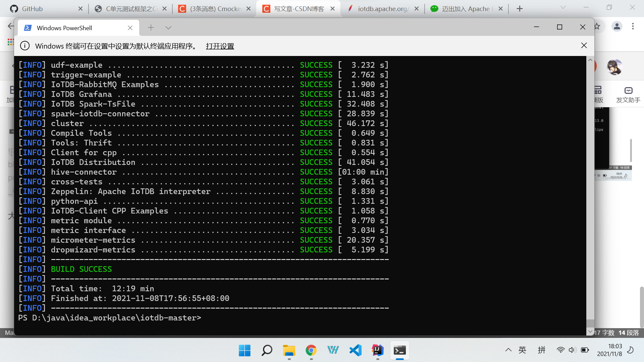
Task: Open a new Windows Terminal tab
Action: tap(151, 27)
